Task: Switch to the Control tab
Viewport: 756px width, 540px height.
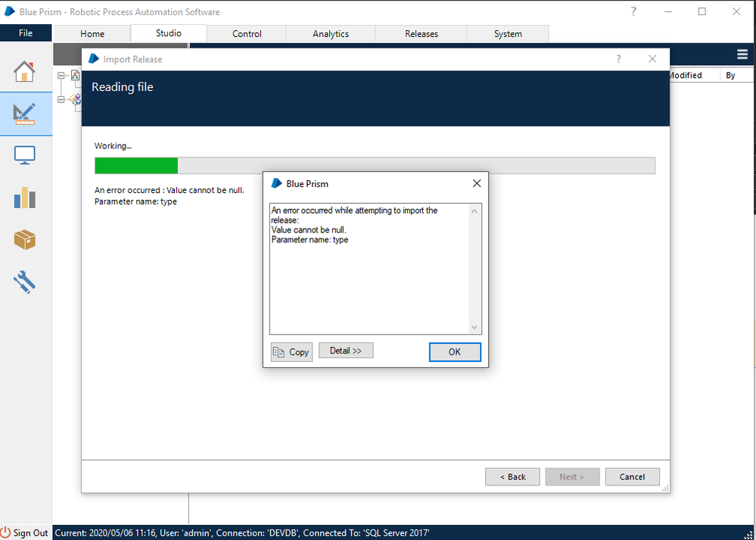Action: 247,34
